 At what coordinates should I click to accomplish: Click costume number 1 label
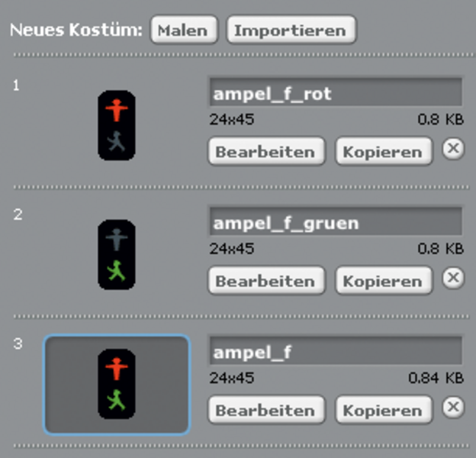(x=17, y=85)
